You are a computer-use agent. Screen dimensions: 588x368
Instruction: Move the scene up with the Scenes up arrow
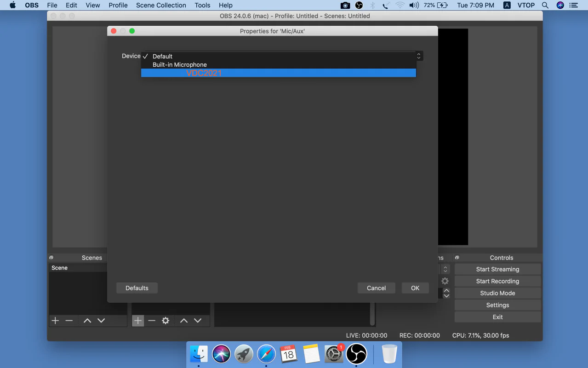click(x=87, y=321)
